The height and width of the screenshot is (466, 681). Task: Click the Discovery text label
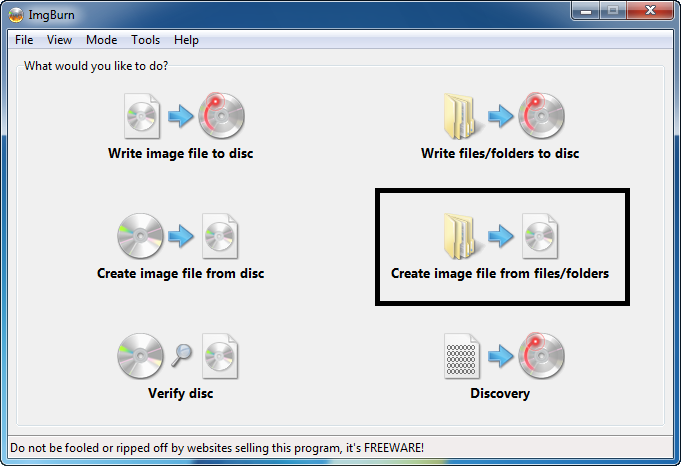pos(500,393)
